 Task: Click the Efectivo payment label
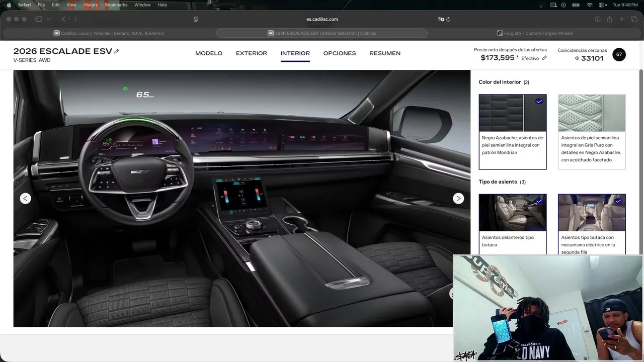coord(530,58)
